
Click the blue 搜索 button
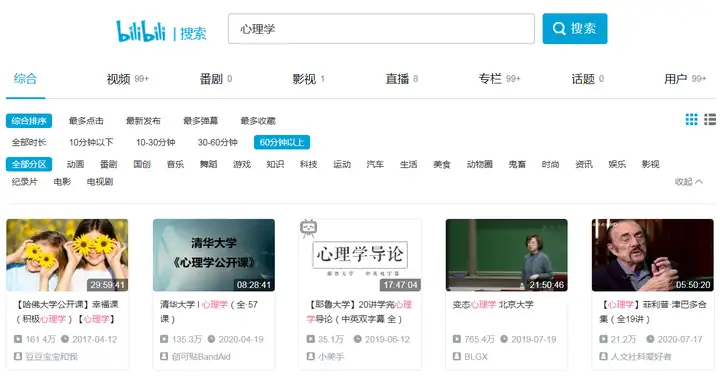574,28
